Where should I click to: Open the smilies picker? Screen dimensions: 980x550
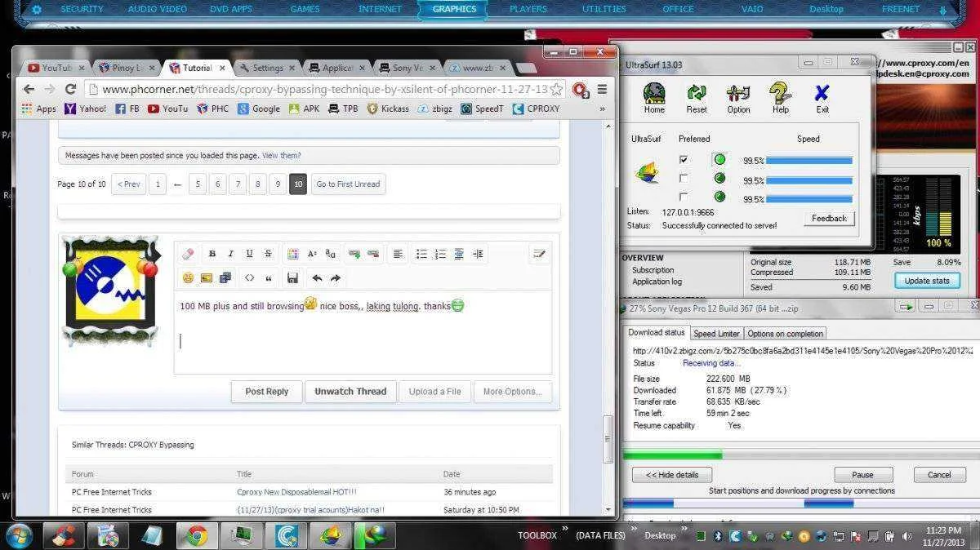189,277
